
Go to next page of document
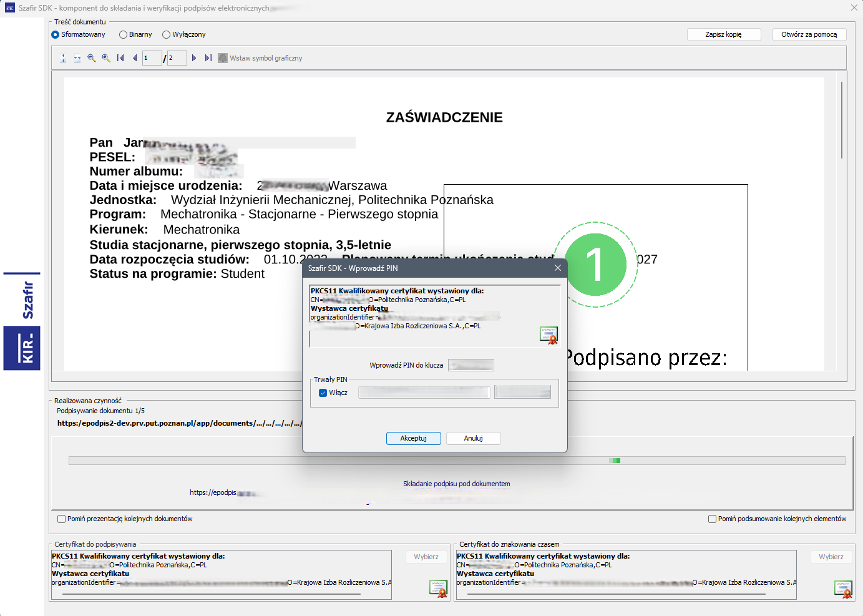[x=194, y=58]
